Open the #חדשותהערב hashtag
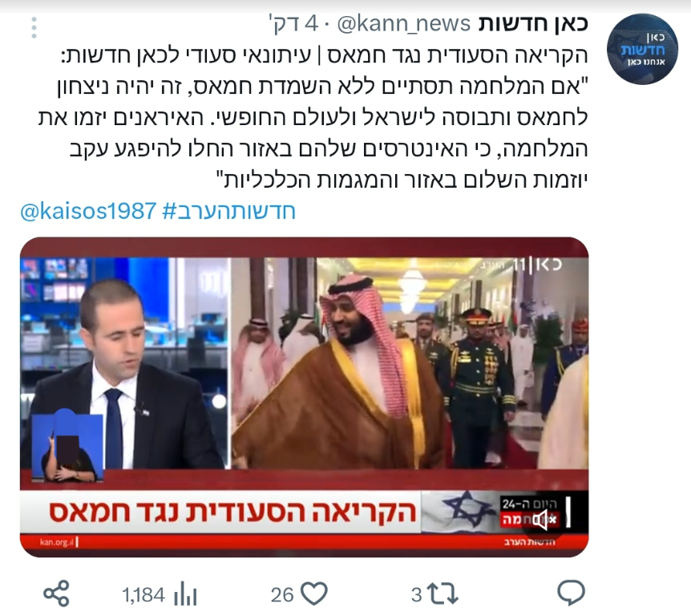The image size is (691, 616). [228, 211]
